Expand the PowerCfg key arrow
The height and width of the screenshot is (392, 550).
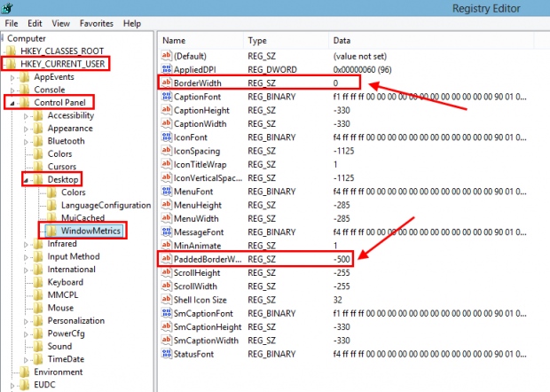26,334
